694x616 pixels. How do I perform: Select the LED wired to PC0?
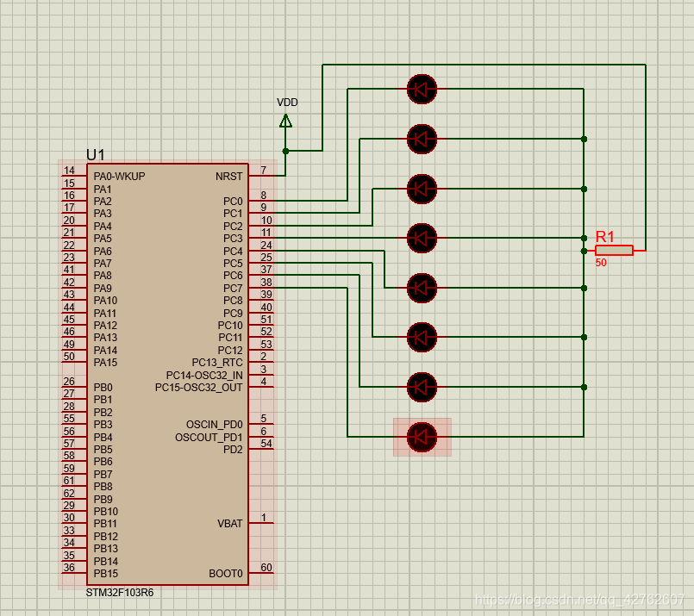click(422, 90)
